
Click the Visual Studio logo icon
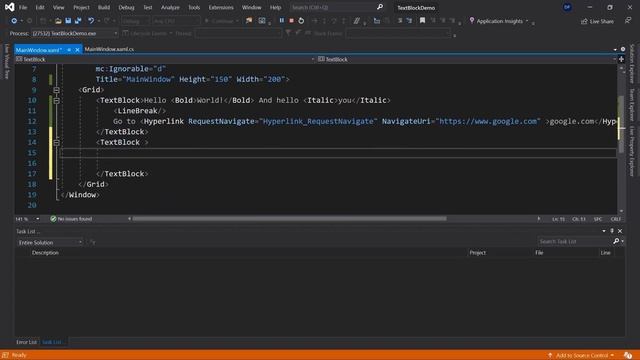coord(9,7)
